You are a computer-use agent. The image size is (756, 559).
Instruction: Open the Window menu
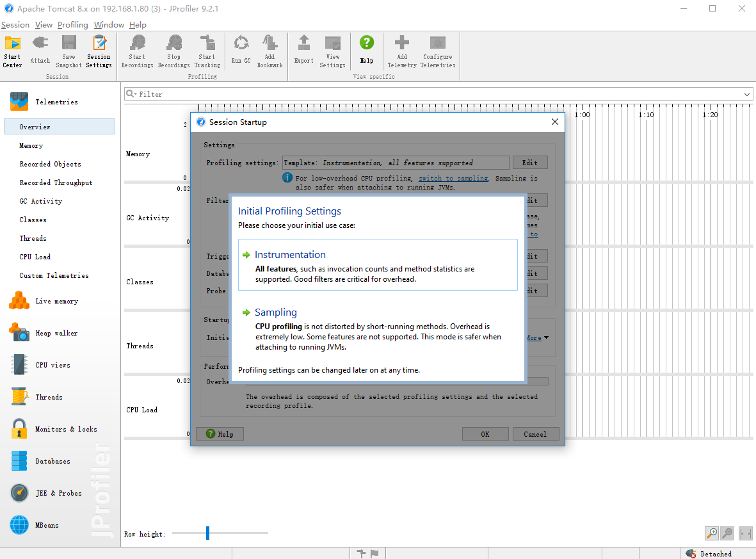(109, 24)
